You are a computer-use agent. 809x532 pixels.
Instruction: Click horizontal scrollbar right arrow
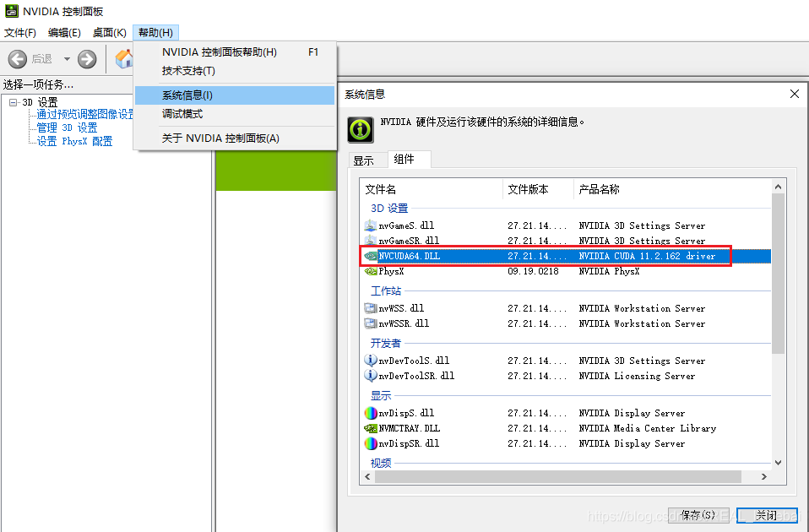point(764,477)
